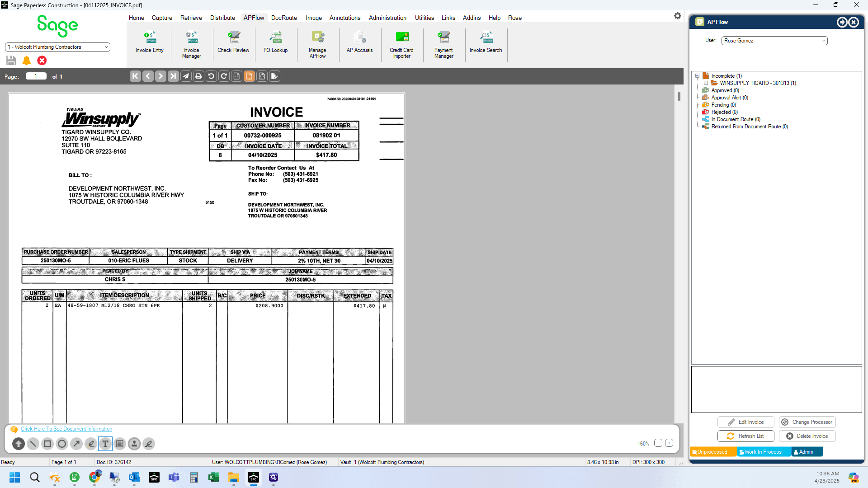Image resolution: width=868 pixels, height=488 pixels.
Task: Click the orange highlighted fit-height page icon
Action: click(x=249, y=76)
